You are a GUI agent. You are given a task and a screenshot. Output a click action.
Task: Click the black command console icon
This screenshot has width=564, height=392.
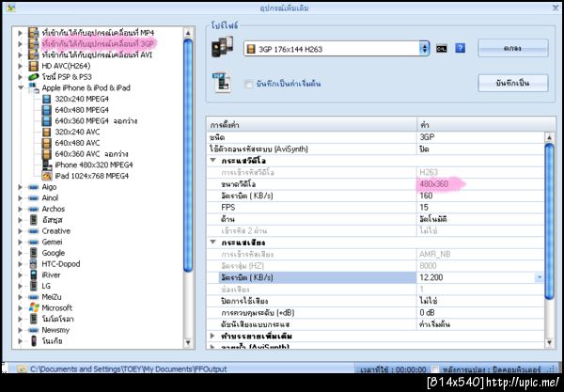click(x=442, y=48)
